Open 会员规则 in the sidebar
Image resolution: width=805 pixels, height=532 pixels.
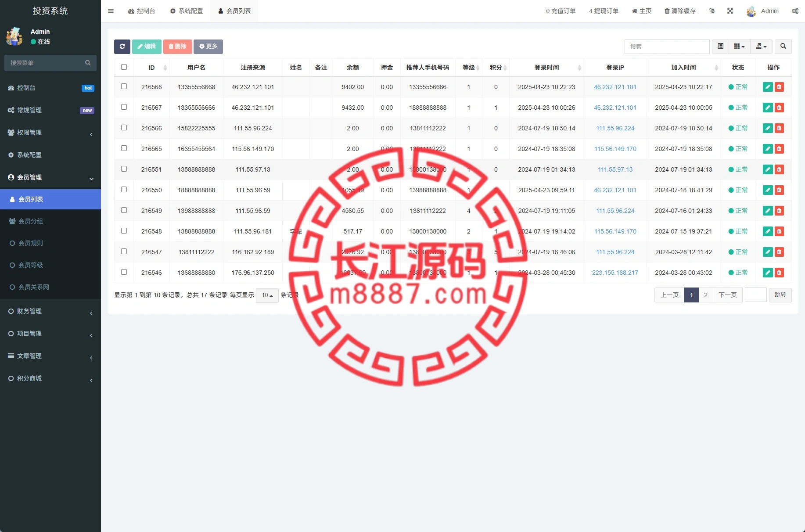click(50, 243)
